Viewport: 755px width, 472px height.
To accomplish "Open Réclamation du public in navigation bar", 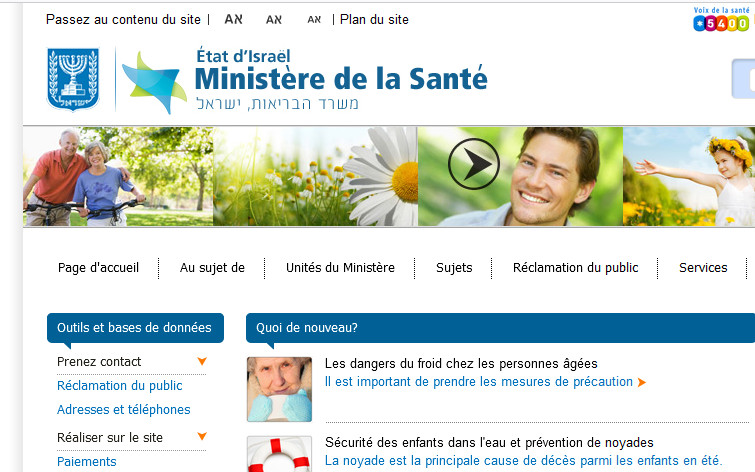I will pyautogui.click(x=575, y=268).
